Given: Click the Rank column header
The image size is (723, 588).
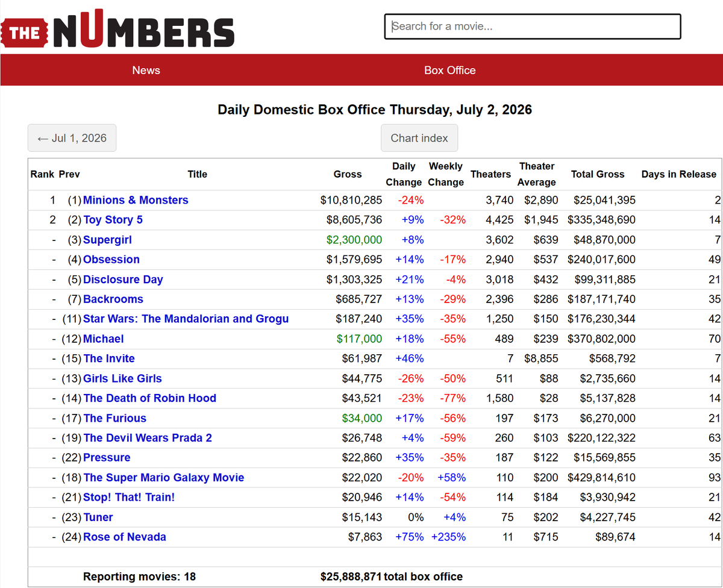Looking at the screenshot, I should 42,174.
